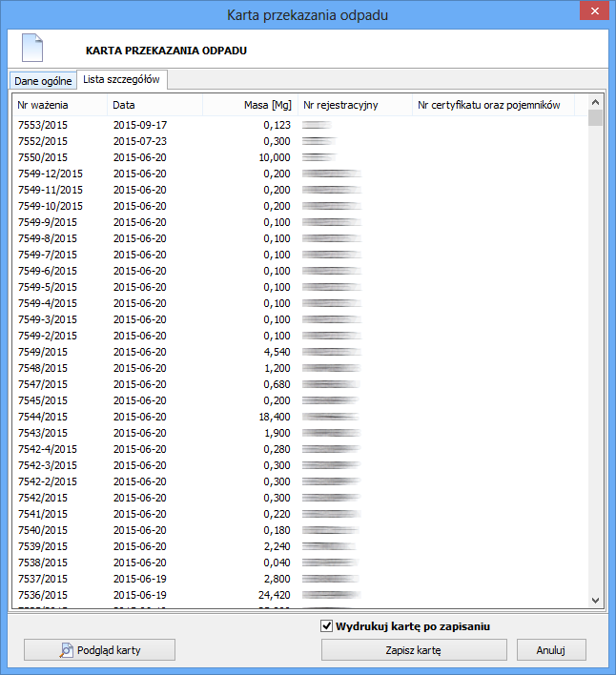616x675 pixels.
Task: Click the magnifier icon on Podgląd karty
Action: [67, 650]
